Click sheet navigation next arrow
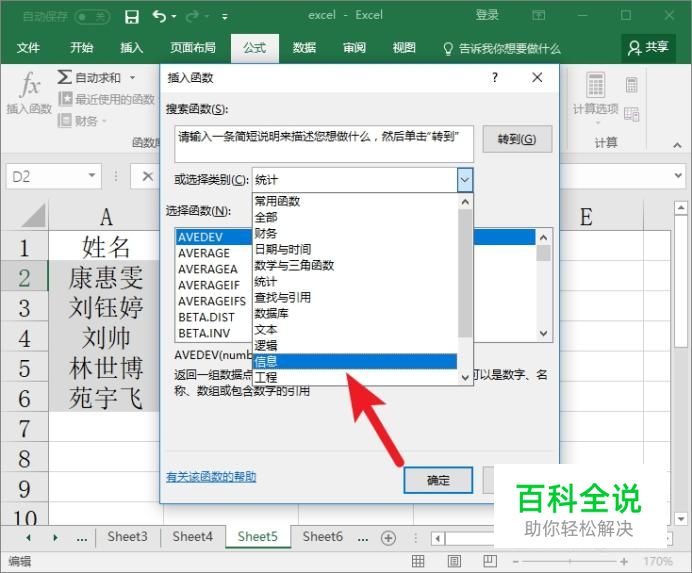692x573 pixels. (55, 537)
